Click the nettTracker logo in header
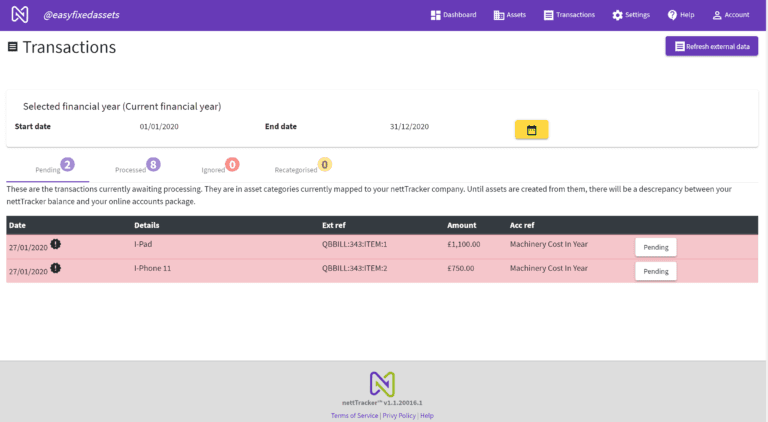 click(x=20, y=14)
